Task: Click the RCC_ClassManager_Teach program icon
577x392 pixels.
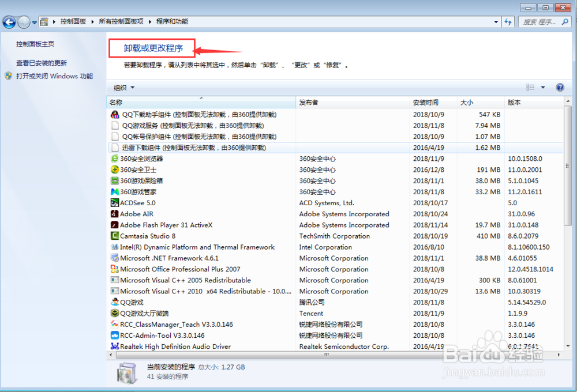Action: coord(115,324)
